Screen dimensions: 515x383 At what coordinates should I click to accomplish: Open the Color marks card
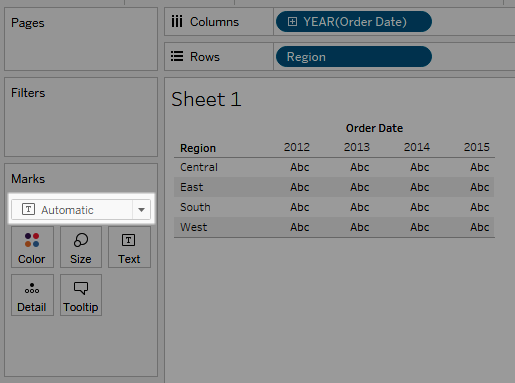(32, 247)
